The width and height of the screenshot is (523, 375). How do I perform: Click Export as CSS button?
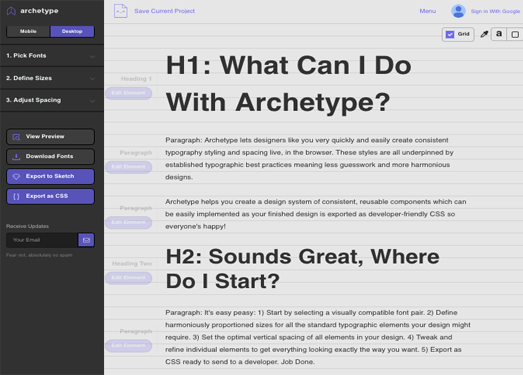coord(50,197)
